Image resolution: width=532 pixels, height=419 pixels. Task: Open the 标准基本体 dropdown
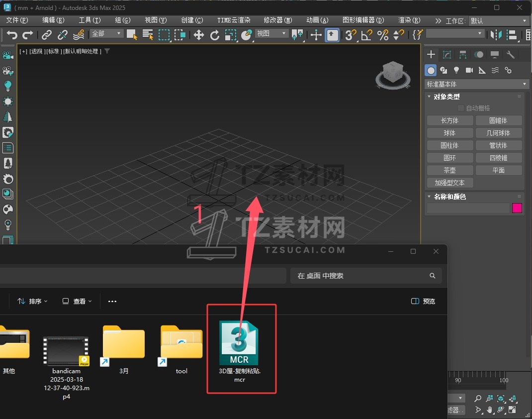(476, 84)
